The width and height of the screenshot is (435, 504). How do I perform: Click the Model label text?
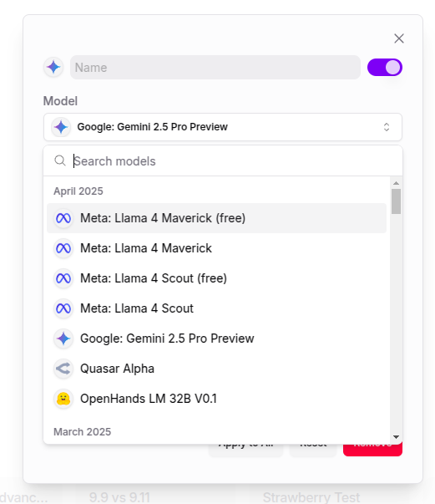pyautogui.click(x=60, y=101)
